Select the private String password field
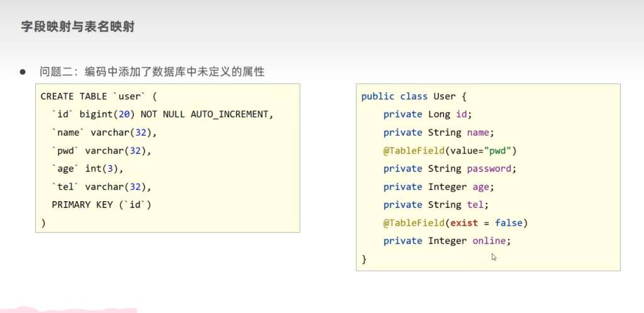Image resolution: width=644 pixels, height=313 pixels. pyautogui.click(x=449, y=169)
